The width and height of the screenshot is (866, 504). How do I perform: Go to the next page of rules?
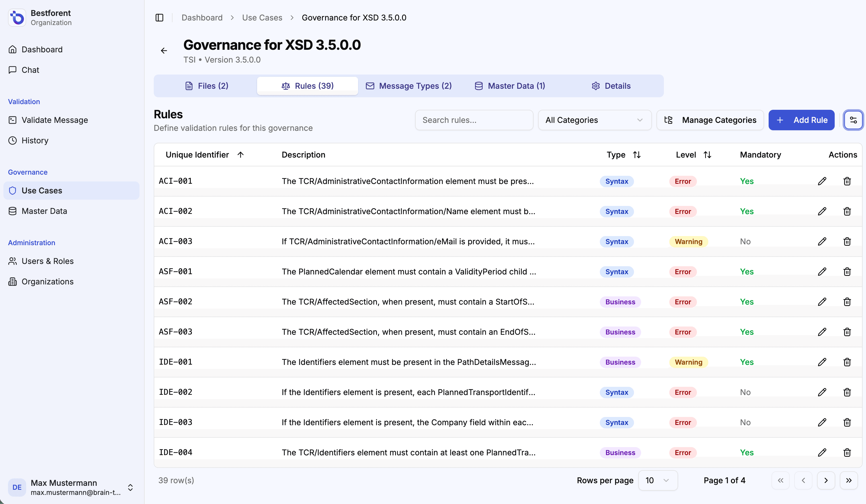[x=826, y=480]
